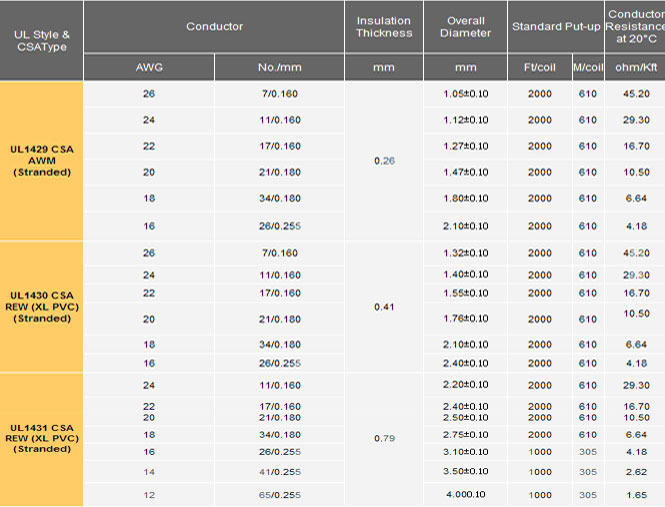Viewport: 665px width, 507px height.
Task: Click the UL1431 CSA REW label cell
Action: pos(42,439)
